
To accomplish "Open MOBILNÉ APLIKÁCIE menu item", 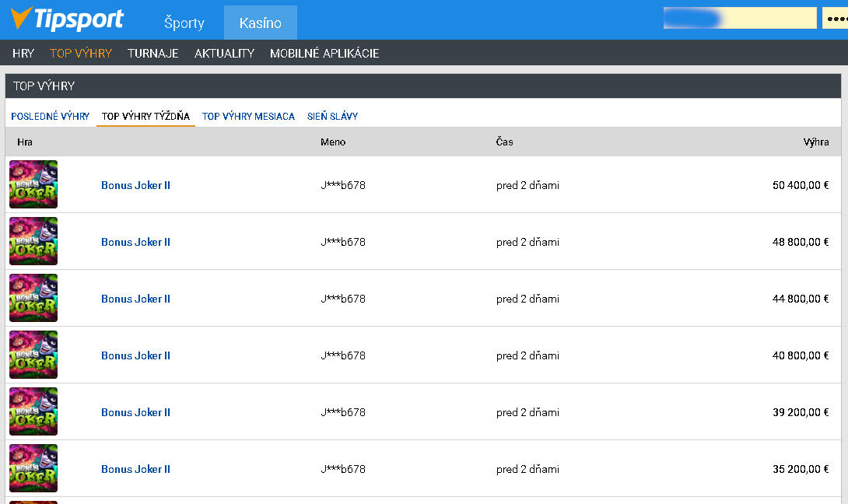I will [324, 53].
